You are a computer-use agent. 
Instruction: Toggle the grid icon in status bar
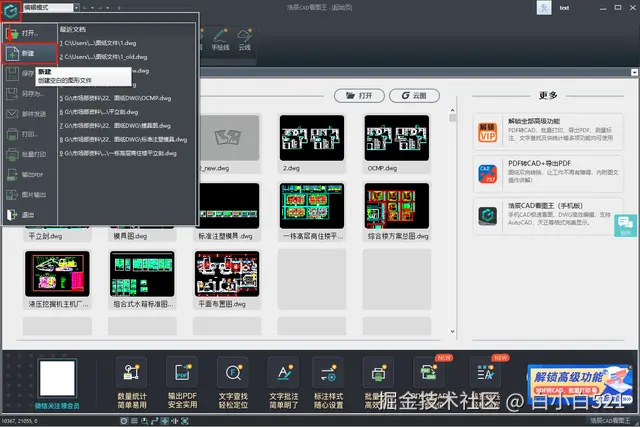click(134, 421)
